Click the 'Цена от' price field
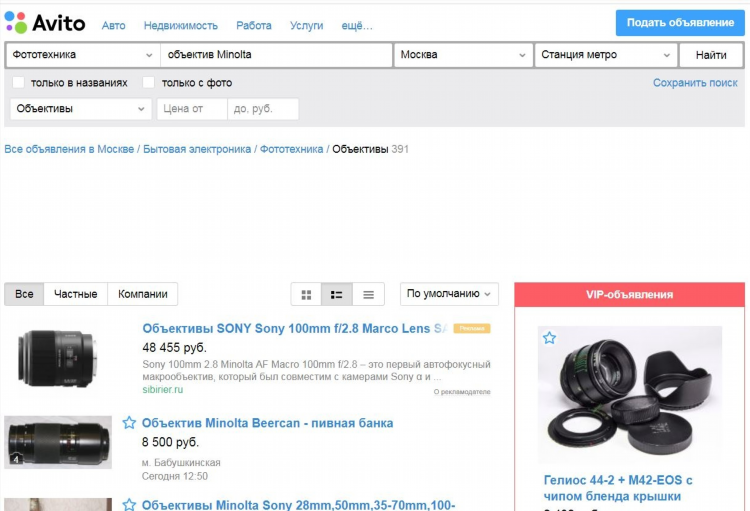 [x=192, y=109]
